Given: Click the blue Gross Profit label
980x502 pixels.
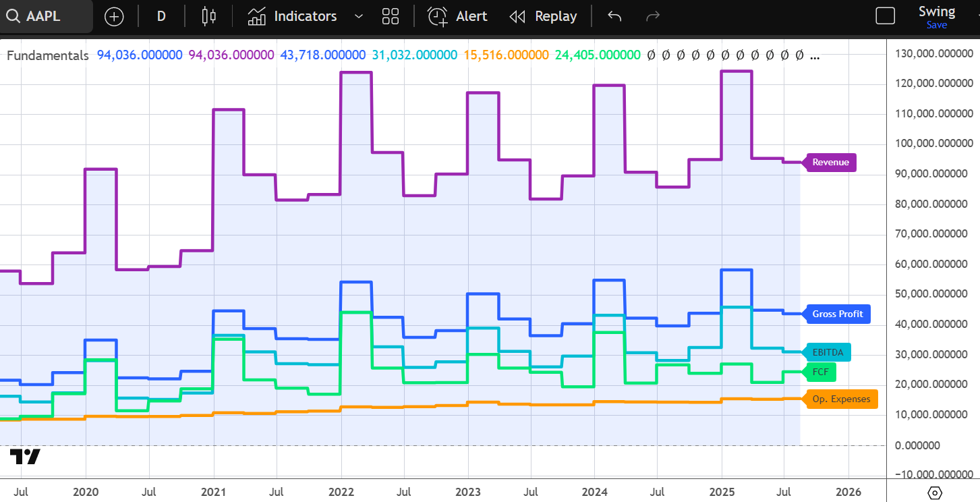Looking at the screenshot, I should pos(836,314).
